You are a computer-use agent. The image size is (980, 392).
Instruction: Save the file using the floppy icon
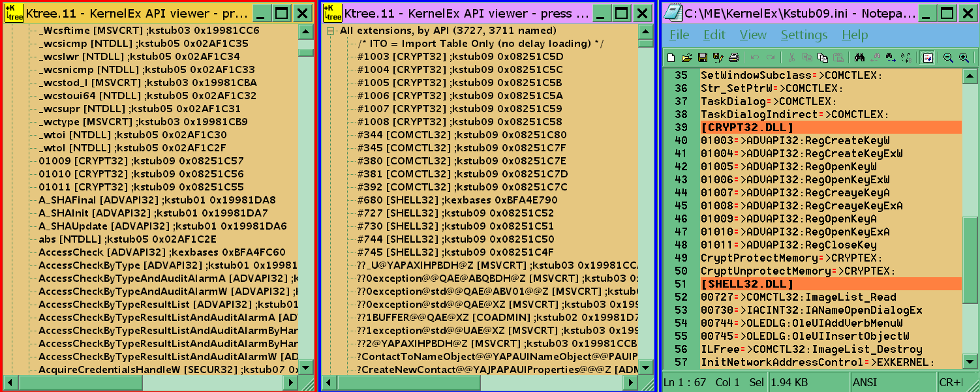click(703, 57)
